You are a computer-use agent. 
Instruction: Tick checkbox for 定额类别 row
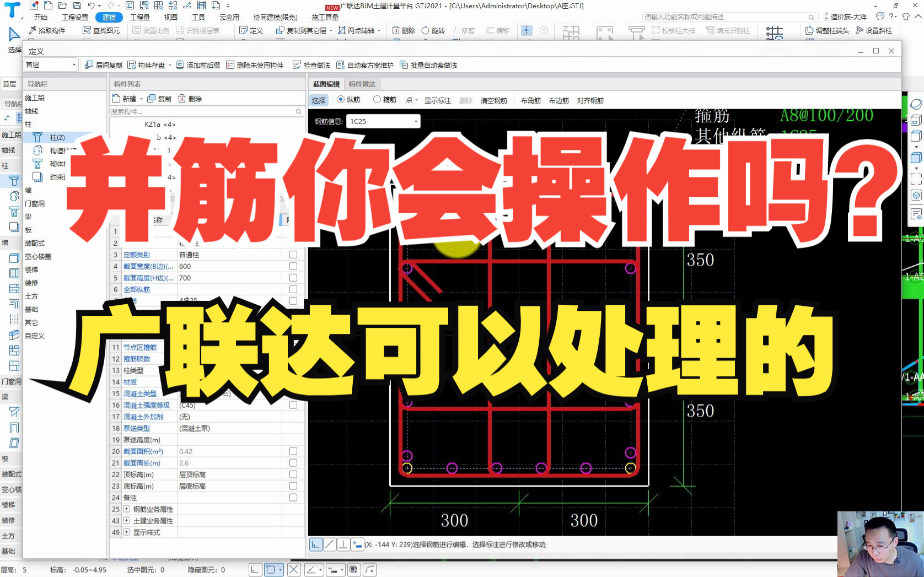pyautogui.click(x=293, y=255)
